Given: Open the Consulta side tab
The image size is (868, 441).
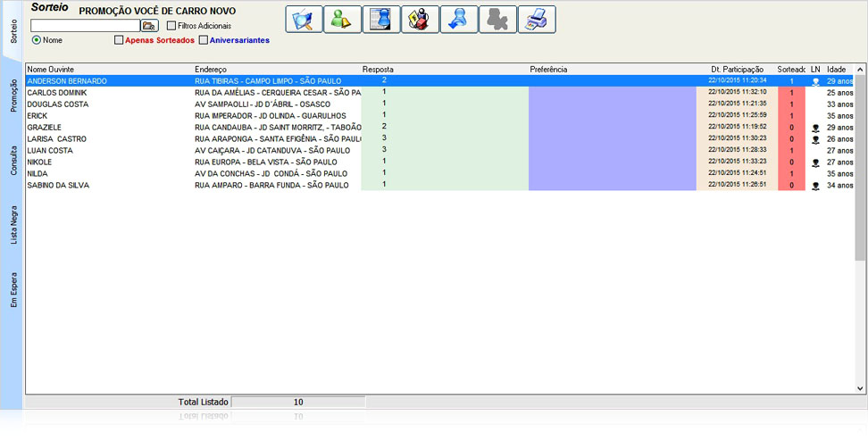Looking at the screenshot, I should point(13,161).
